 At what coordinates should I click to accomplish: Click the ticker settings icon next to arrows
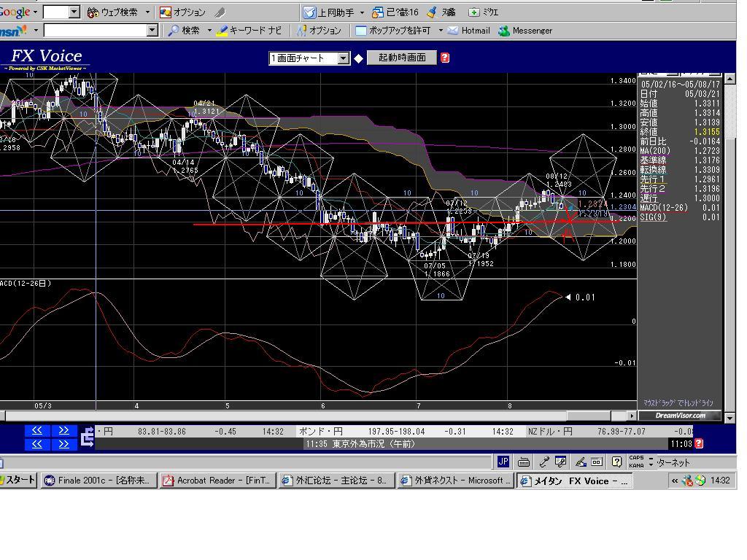point(88,437)
